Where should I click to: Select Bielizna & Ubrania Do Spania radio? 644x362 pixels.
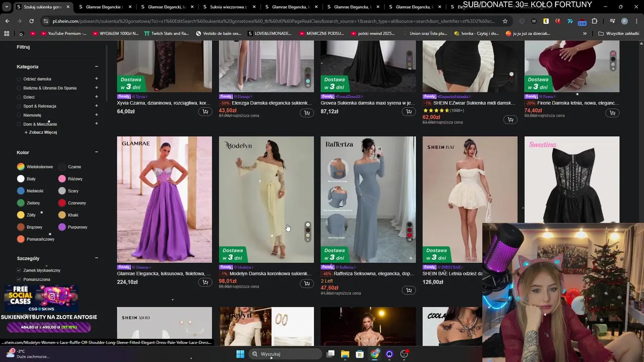(19, 88)
